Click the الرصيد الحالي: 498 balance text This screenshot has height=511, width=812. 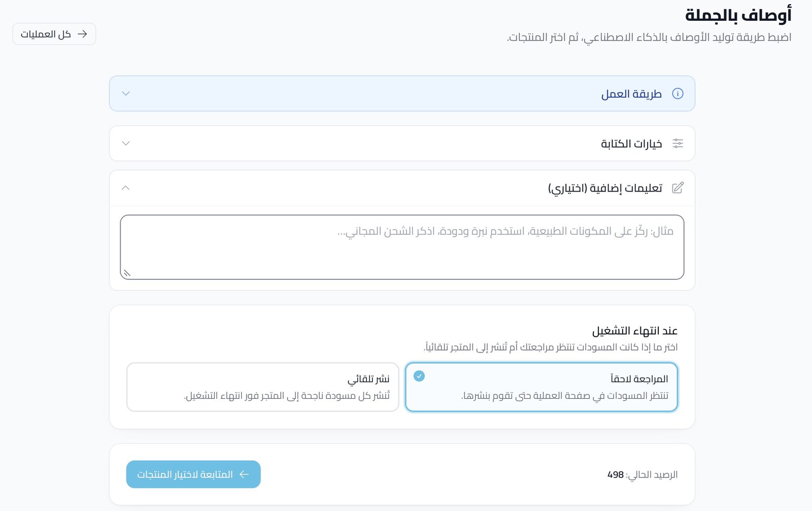tap(642, 474)
